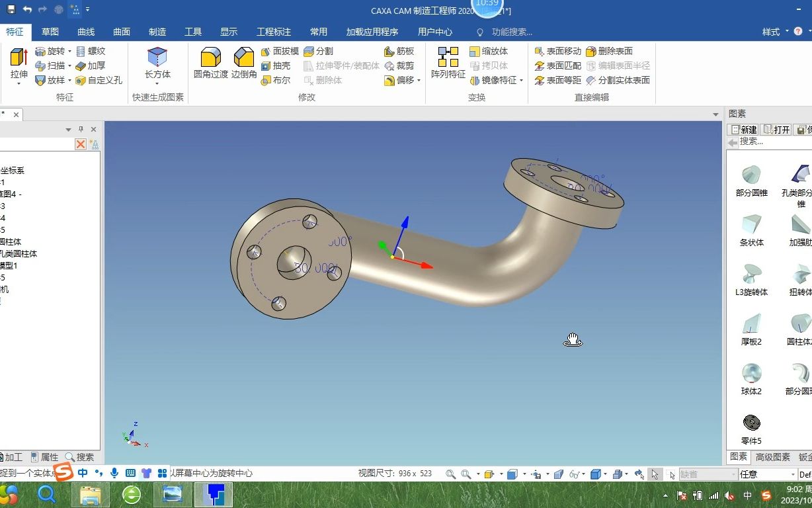Pick the 裁剪 trim tool
The height and width of the screenshot is (508, 812).
pyautogui.click(x=399, y=65)
